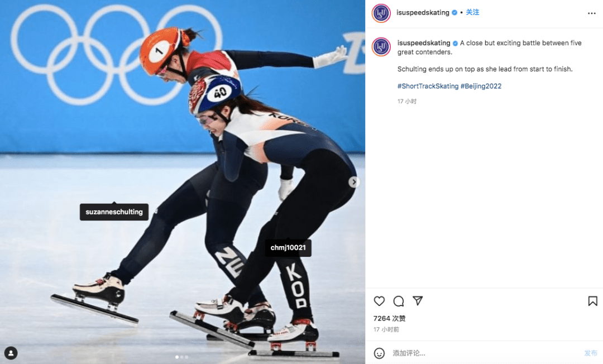Screen dimensions: 603x364
Task: Like the post with the heart icon
Action: coord(379,301)
